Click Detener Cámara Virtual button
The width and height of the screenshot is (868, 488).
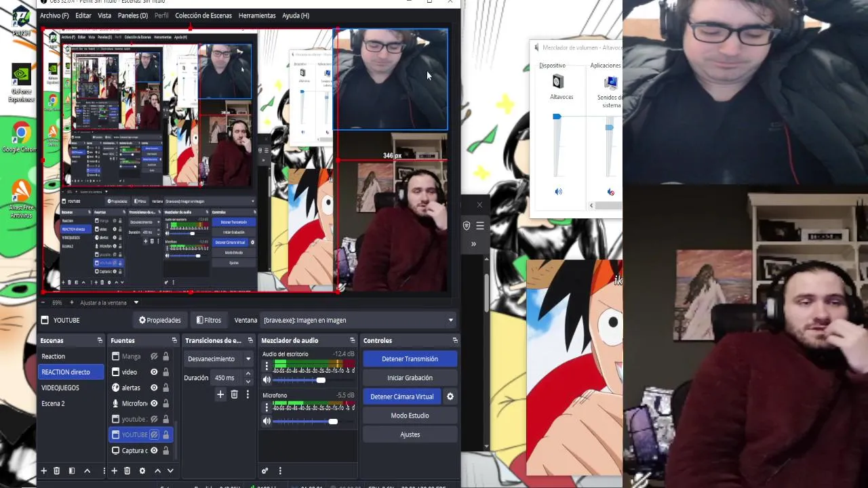[401, 396]
